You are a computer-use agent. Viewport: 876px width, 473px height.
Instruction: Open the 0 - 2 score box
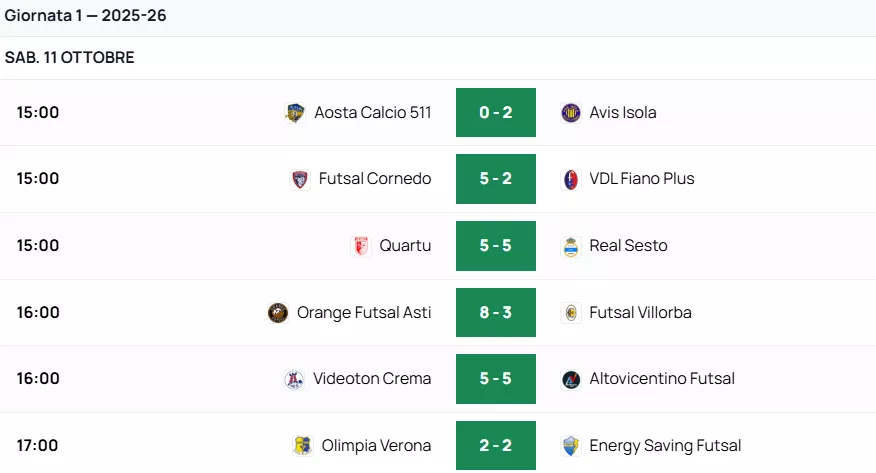496,113
